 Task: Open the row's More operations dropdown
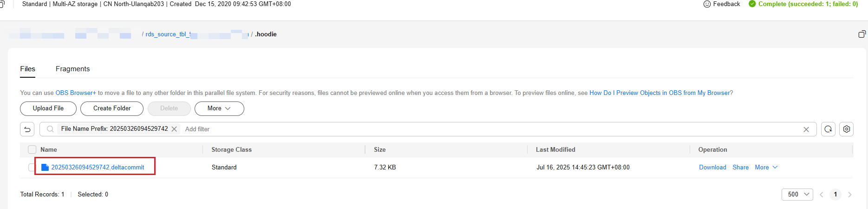pos(766,168)
